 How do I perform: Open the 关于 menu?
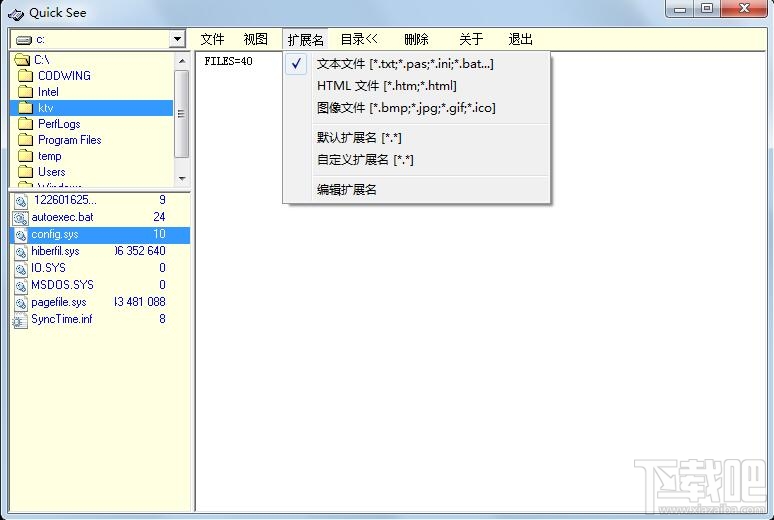pyautogui.click(x=470, y=39)
